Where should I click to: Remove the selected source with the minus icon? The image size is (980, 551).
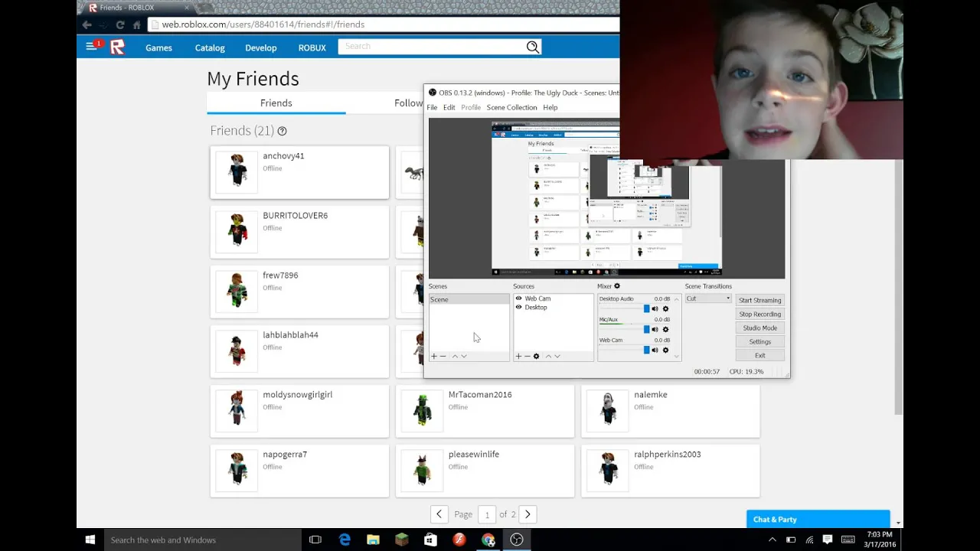pos(527,357)
